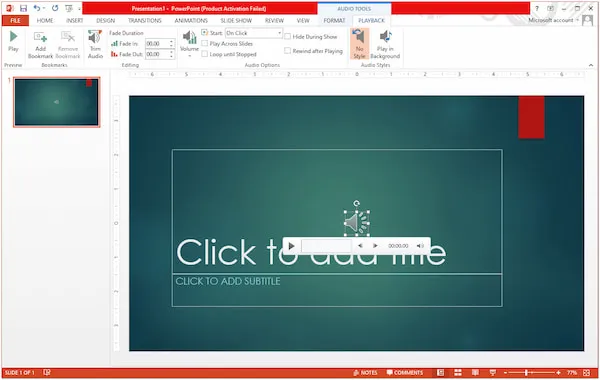Click the 'Click to add title' placeholder
This screenshot has width=600, height=380.
tap(337, 212)
